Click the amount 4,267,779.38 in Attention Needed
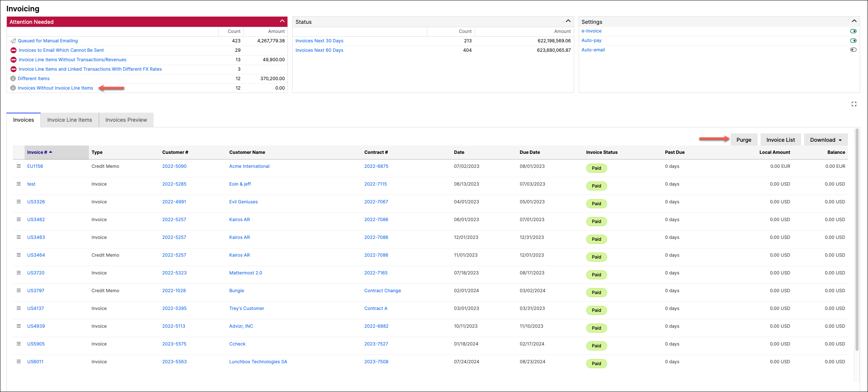Screen dimensions: 868x392 coord(271,41)
